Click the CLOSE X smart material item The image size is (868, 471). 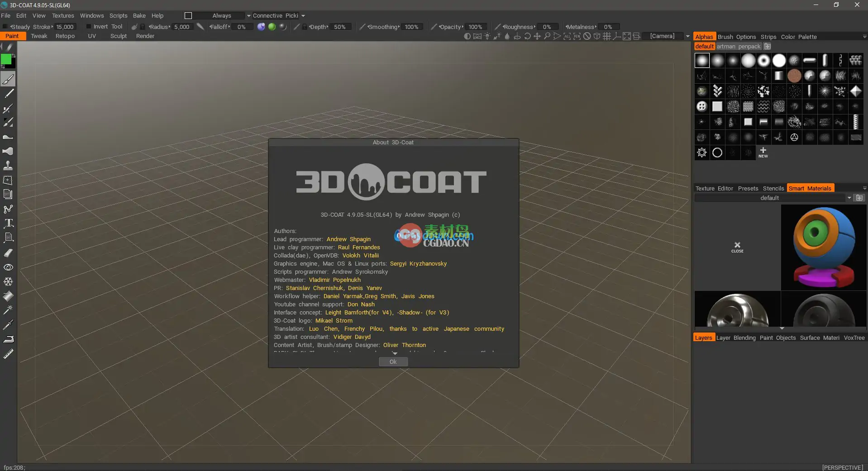click(737, 247)
